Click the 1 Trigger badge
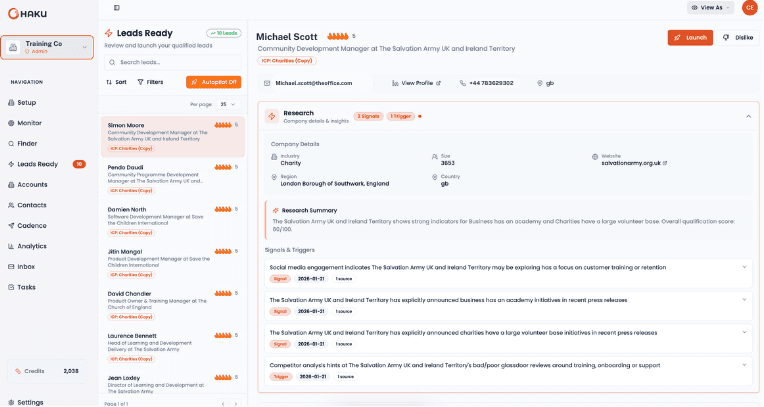The height and width of the screenshot is (407, 764). click(401, 116)
